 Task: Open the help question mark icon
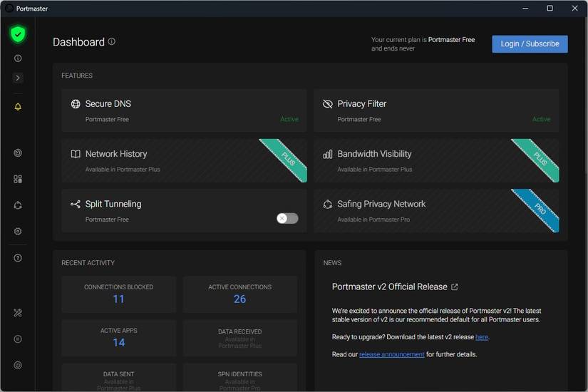18,258
